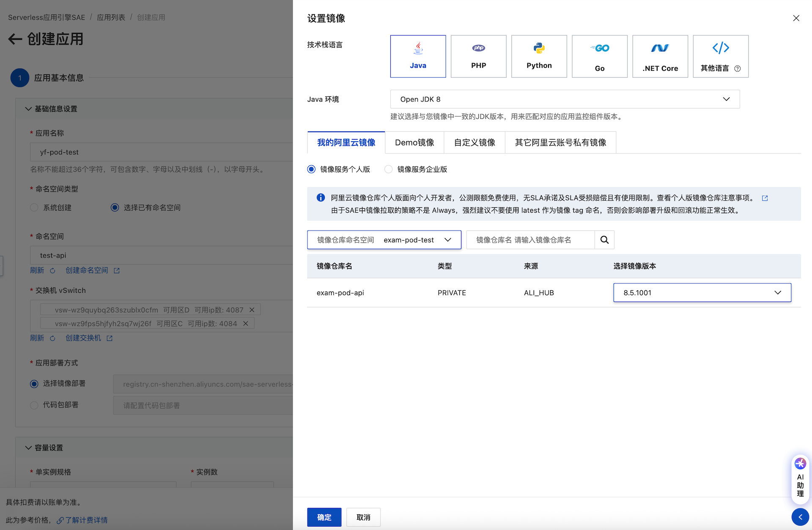
Task: Click 刷新 link under 命名空间
Action: pos(37,270)
